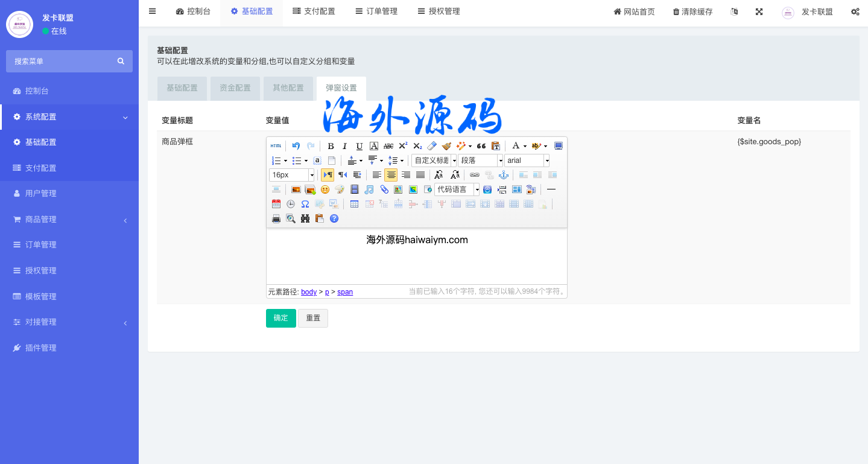The width and height of the screenshot is (868, 464).
Task: Insert a special character with Omega icon
Action: click(x=305, y=204)
